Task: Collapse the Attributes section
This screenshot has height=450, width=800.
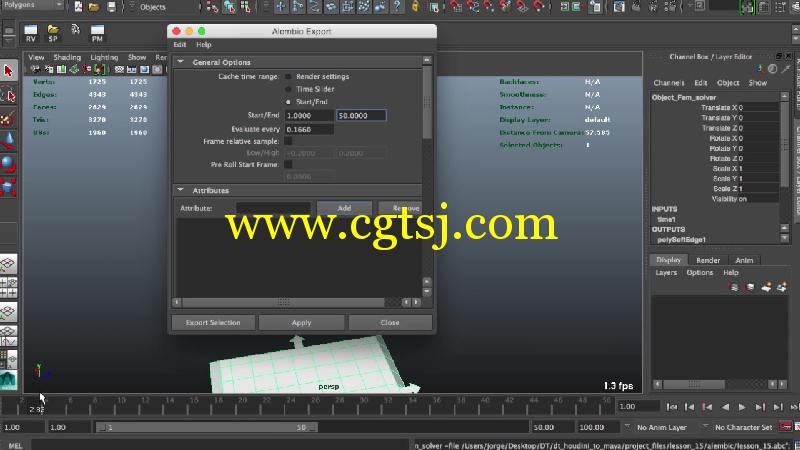Action: pos(180,190)
